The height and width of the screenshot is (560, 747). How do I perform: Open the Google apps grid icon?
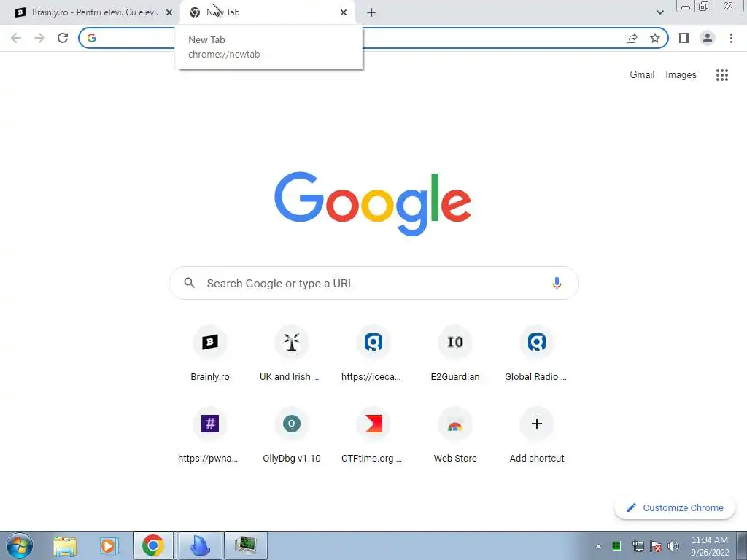pyautogui.click(x=721, y=75)
